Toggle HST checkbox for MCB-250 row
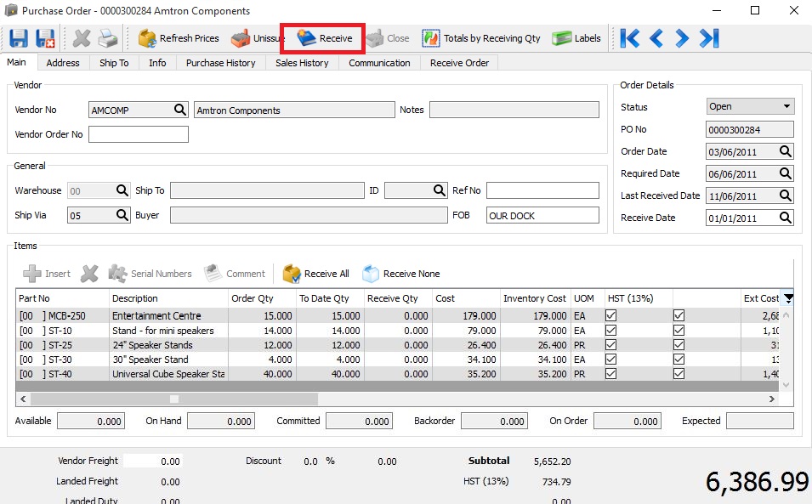812x504 pixels. (x=611, y=315)
